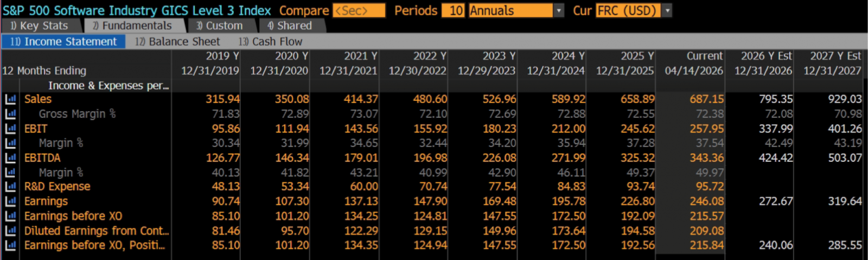Open the chart icon for Earnings
868x260 pixels.
point(10,201)
